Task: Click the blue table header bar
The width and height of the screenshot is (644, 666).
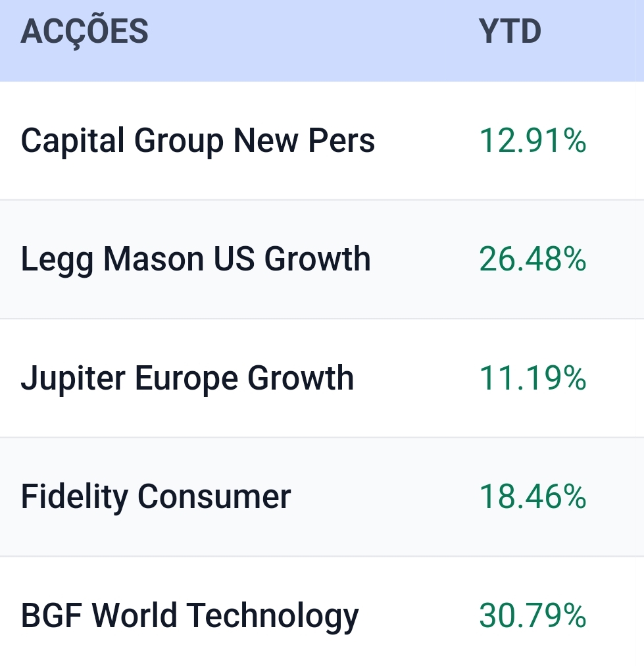Action: pyautogui.click(x=322, y=39)
